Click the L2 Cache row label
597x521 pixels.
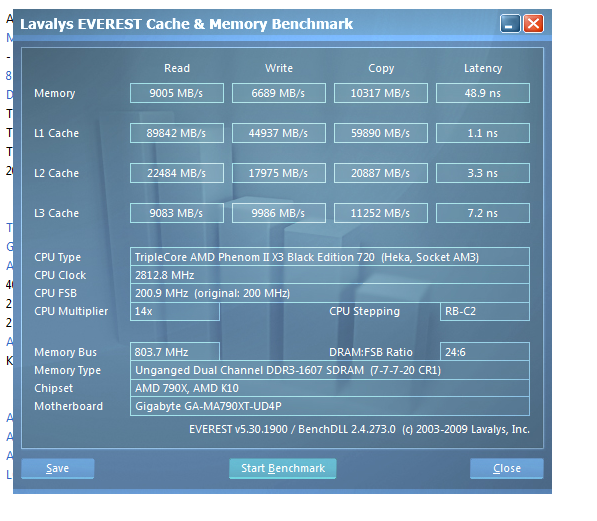click(56, 173)
